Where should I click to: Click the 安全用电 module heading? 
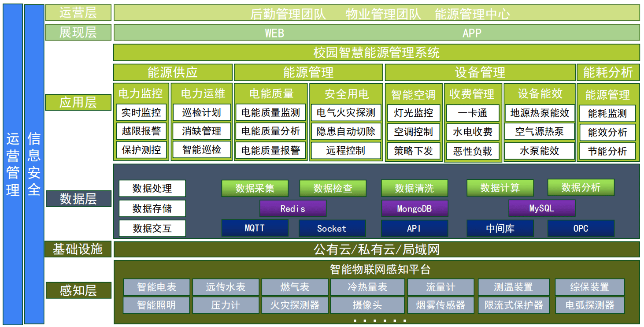[346, 94]
